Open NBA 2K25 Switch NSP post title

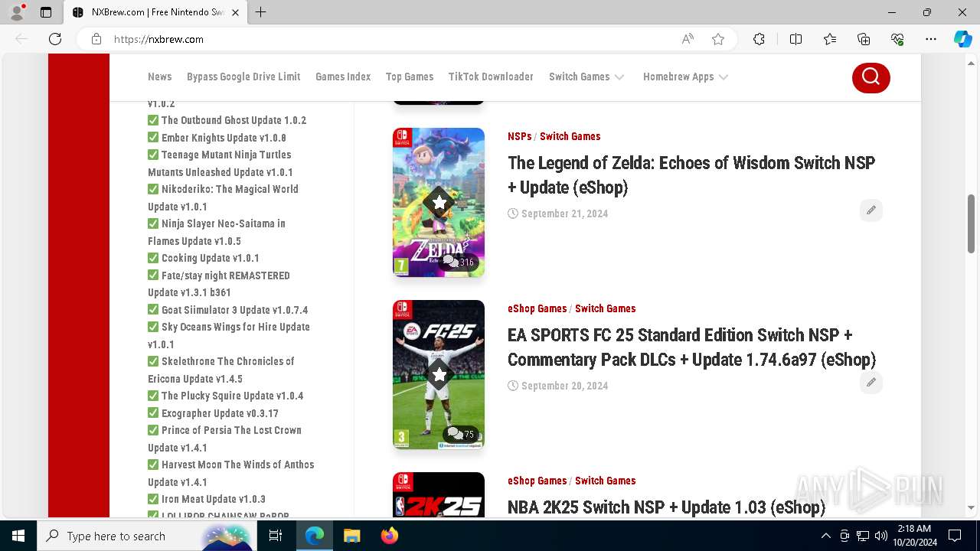[x=666, y=507]
